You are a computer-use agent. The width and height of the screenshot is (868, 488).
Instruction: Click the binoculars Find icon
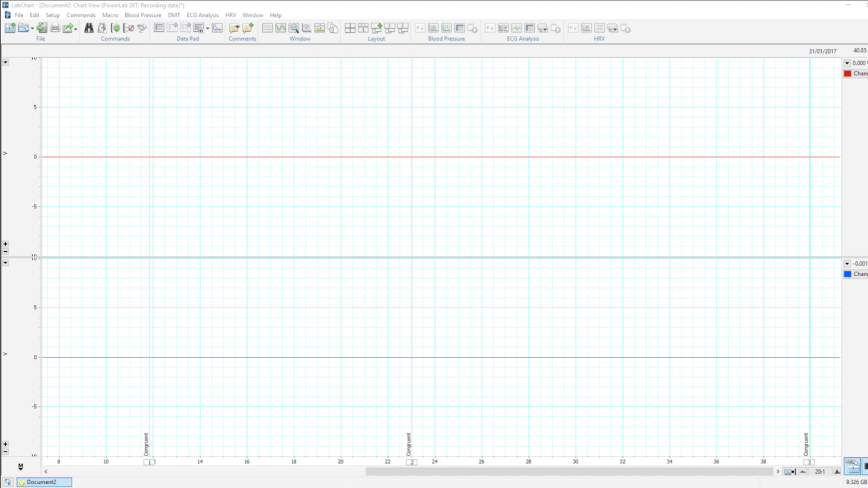(89, 28)
